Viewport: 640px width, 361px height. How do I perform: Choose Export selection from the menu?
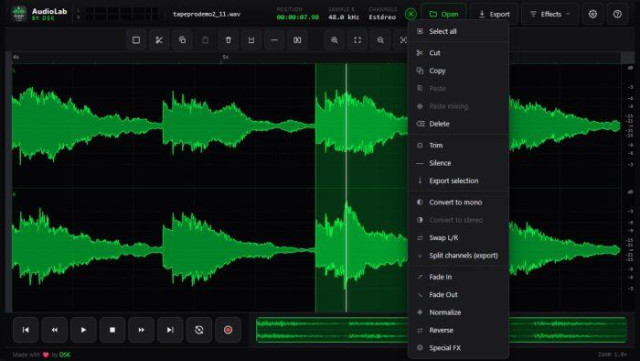[x=458, y=180]
